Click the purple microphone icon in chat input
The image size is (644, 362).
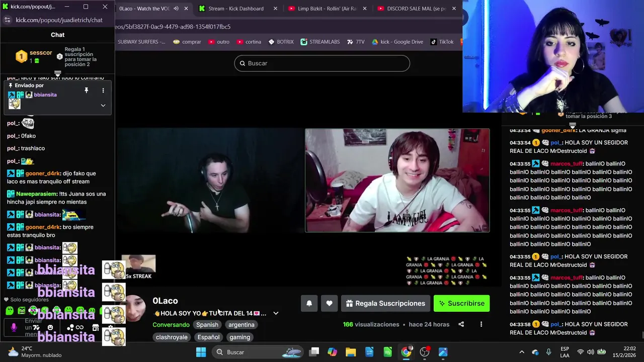pos(14,328)
